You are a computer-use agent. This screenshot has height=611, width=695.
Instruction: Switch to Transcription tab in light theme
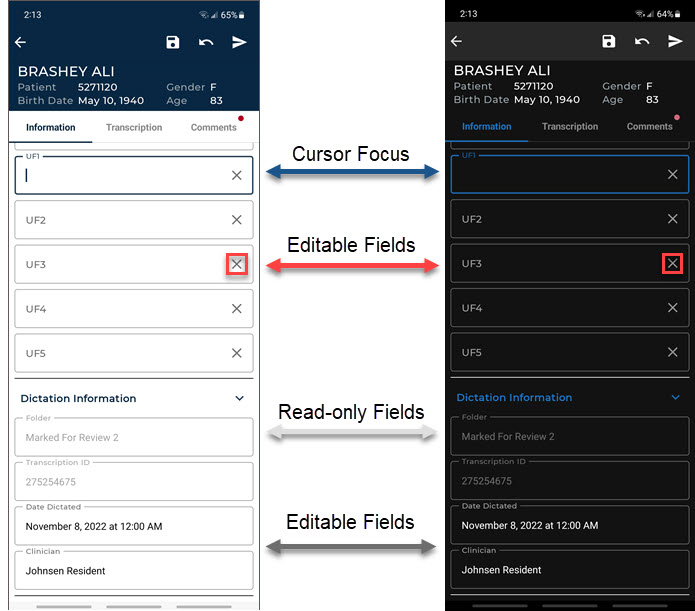point(134,128)
